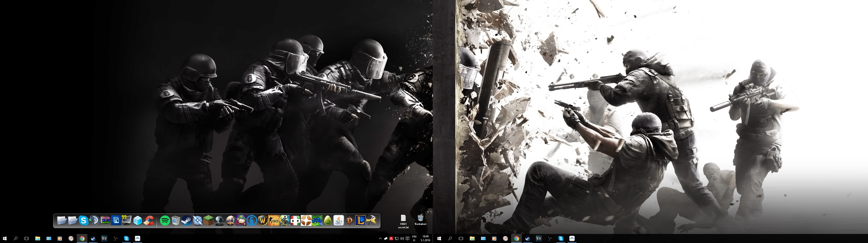Open Fraps from the dock
The height and width of the screenshot is (243, 868).
pos(127,220)
